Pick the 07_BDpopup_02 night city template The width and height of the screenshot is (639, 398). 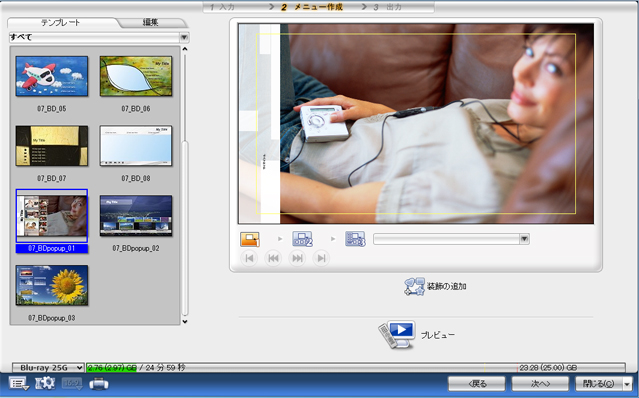136,216
